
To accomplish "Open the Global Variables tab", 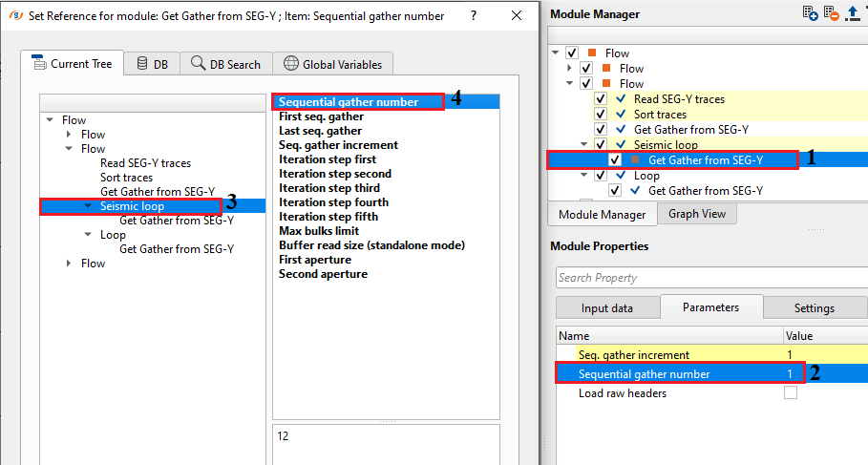I will 333,64.
